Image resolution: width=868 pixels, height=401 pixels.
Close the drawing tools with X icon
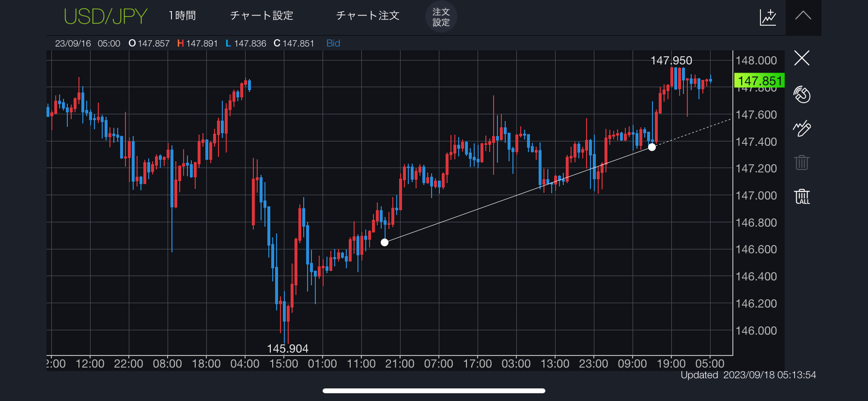[802, 58]
